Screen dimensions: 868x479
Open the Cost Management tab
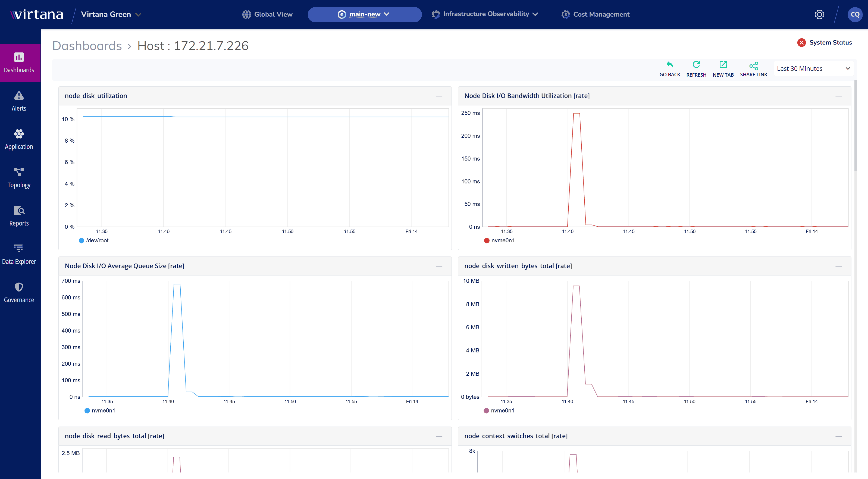[x=596, y=14]
